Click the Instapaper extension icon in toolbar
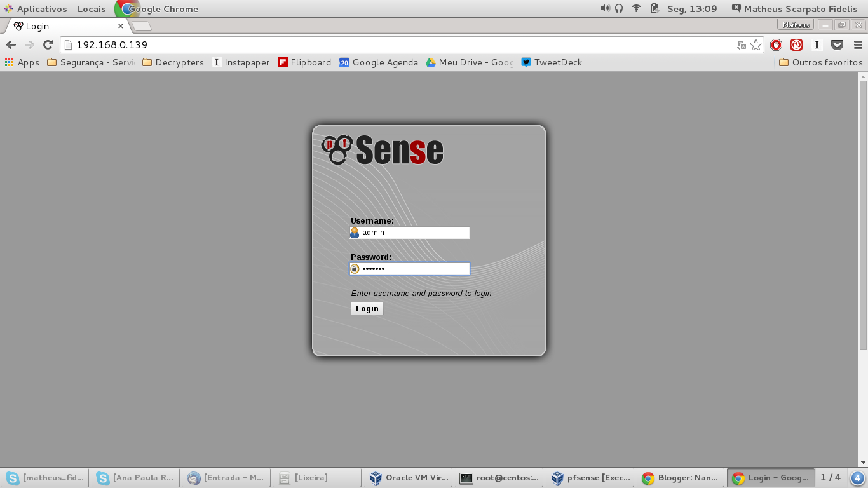The width and height of the screenshot is (868, 488). (x=817, y=44)
